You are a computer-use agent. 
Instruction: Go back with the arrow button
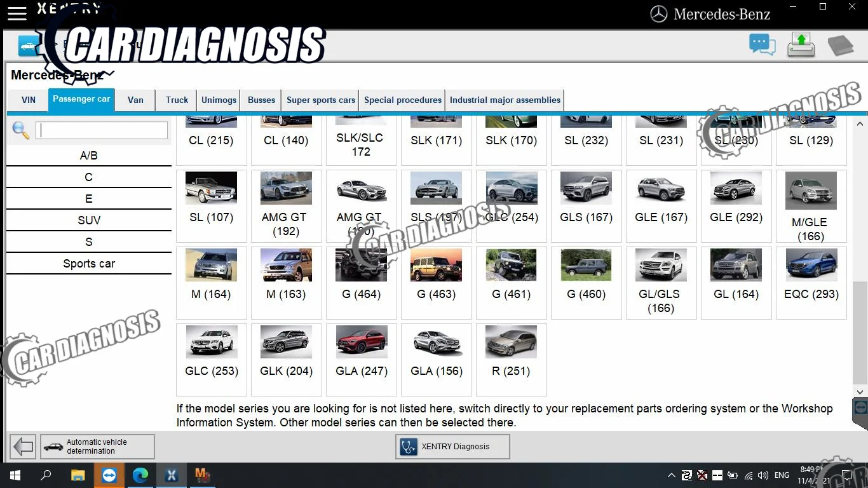[23, 447]
